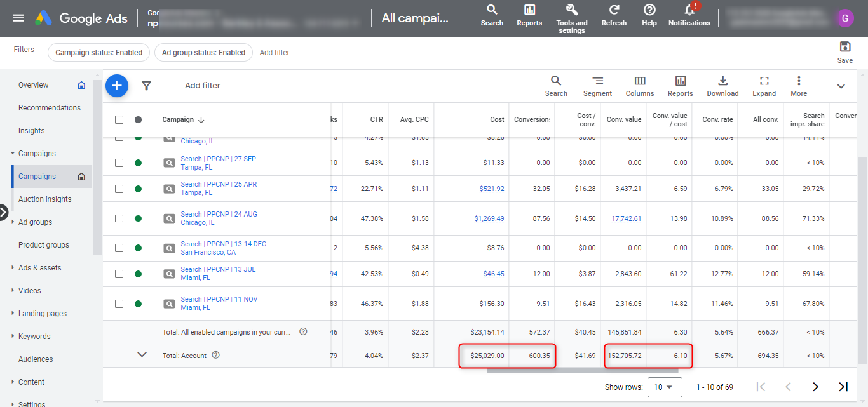Check the 11 NOV Miami campaign checkbox
The height and width of the screenshot is (407, 868).
click(119, 304)
